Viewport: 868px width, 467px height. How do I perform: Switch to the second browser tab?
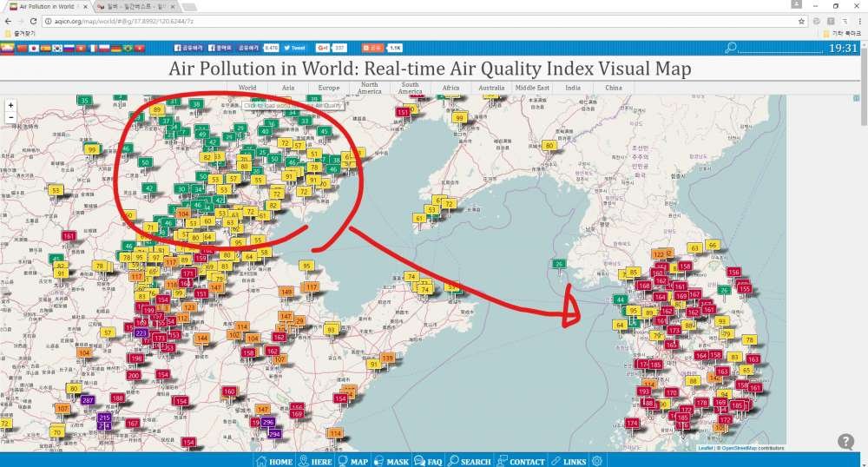[x=135, y=6]
